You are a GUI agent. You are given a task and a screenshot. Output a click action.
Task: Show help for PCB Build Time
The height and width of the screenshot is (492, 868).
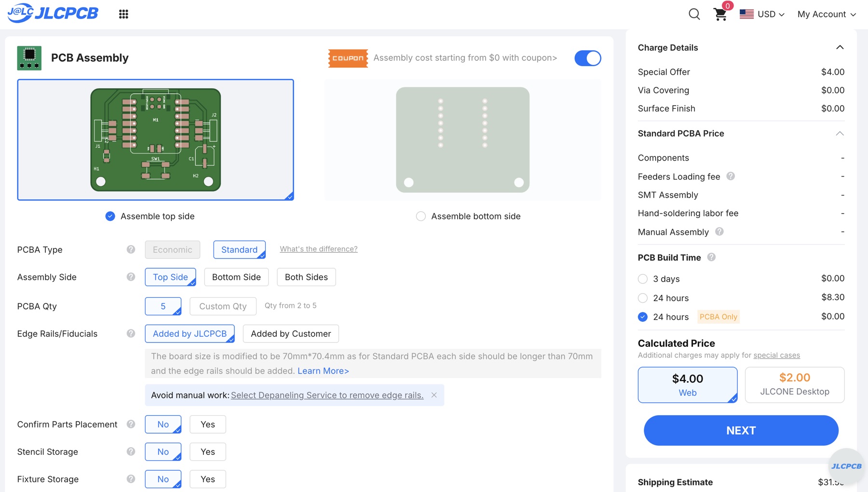[x=711, y=257]
